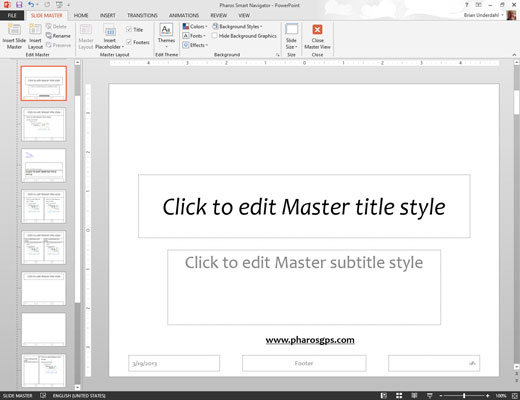Viewport: 520px width, 400px height.
Task: Switch to the TRANSITIONS tab
Action: (x=142, y=15)
